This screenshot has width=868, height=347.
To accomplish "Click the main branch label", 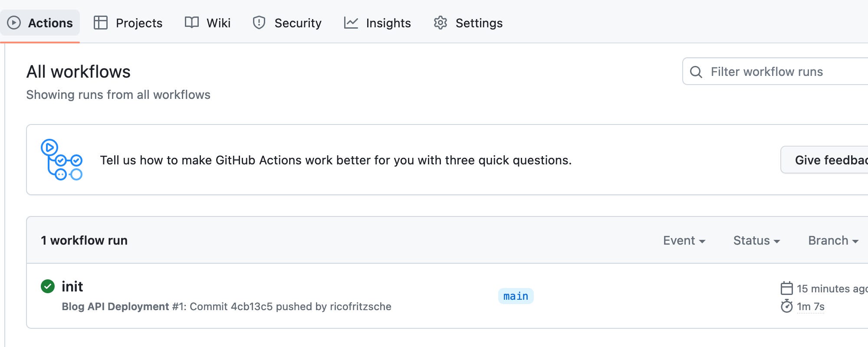I will 516,296.
